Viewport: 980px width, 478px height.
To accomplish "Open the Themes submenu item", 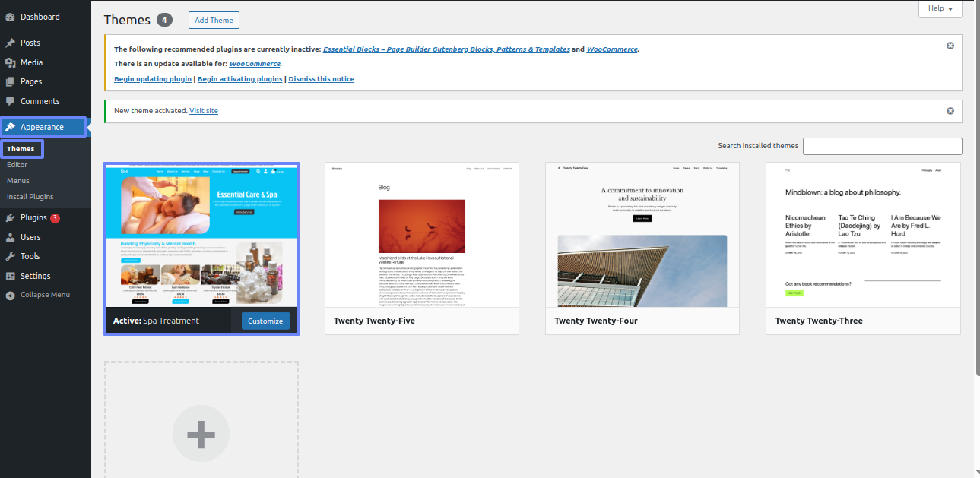I will tap(21, 149).
